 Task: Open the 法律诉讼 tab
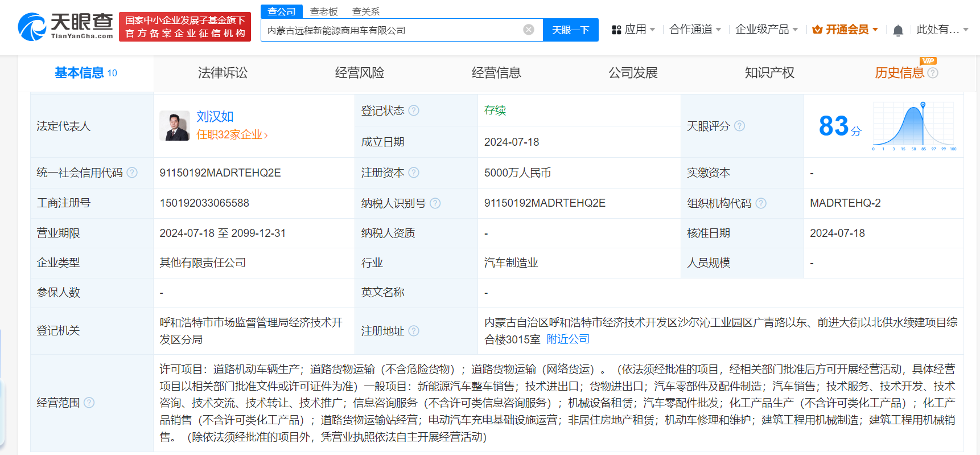223,73
